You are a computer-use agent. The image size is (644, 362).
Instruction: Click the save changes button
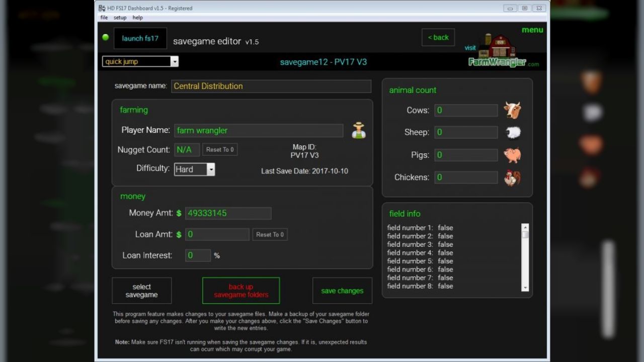[x=342, y=291]
